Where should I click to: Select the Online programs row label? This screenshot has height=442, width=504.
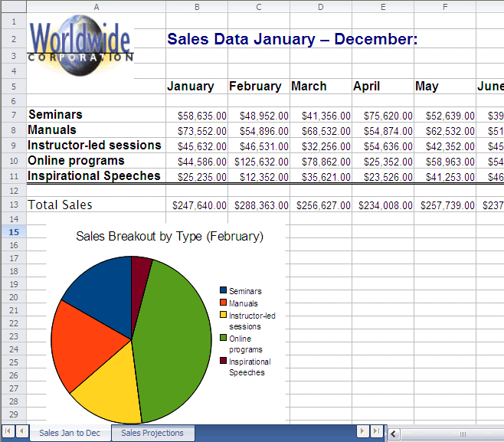pyautogui.click(x=96, y=161)
